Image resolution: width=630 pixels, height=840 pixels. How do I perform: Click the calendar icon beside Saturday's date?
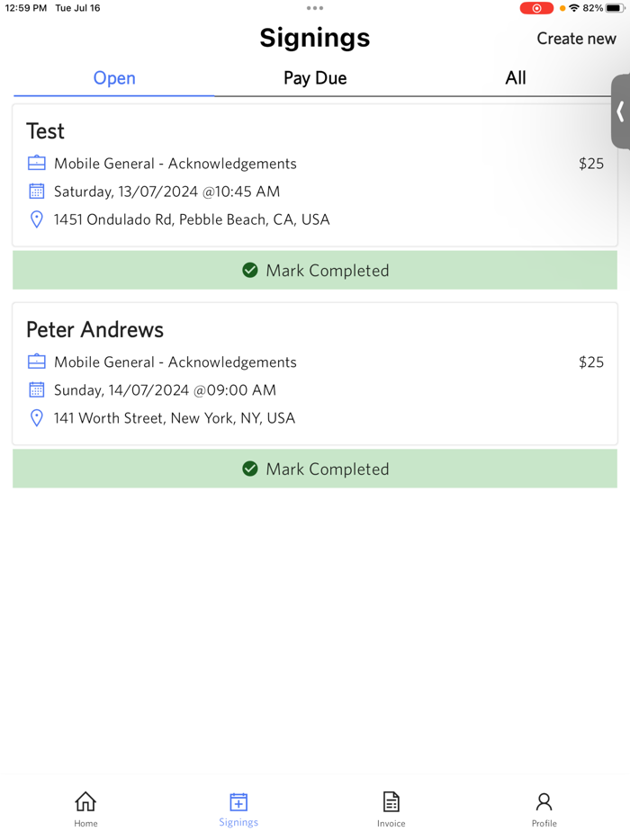pos(36,191)
